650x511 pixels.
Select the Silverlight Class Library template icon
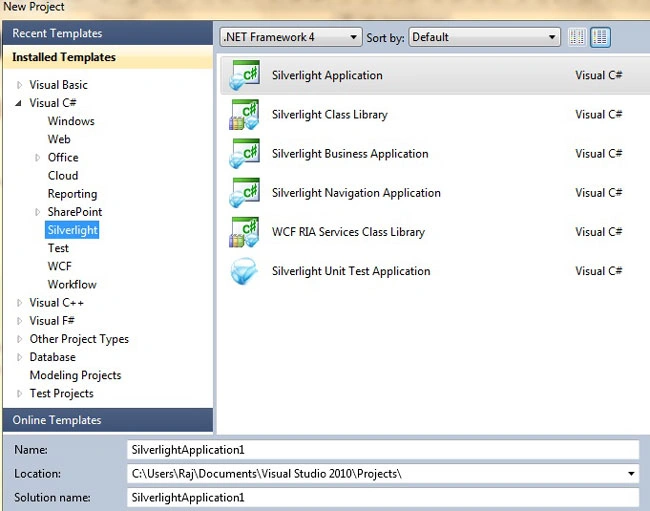tap(245, 114)
